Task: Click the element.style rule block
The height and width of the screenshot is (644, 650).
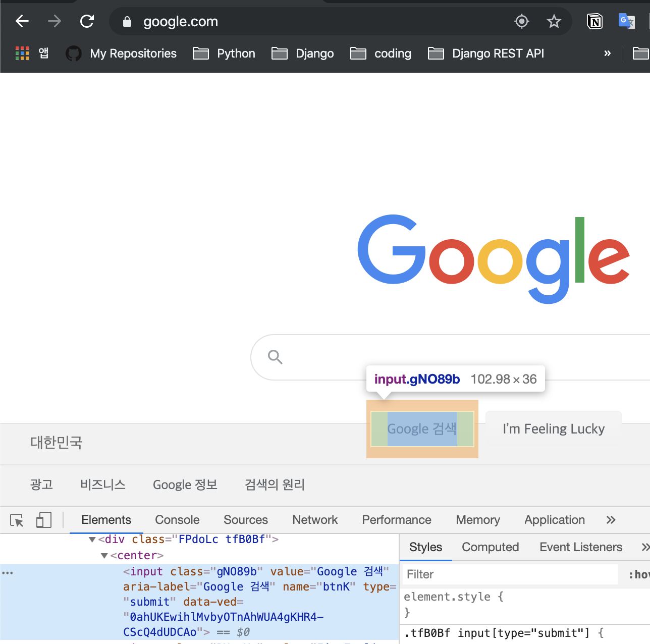Action: [525, 605]
